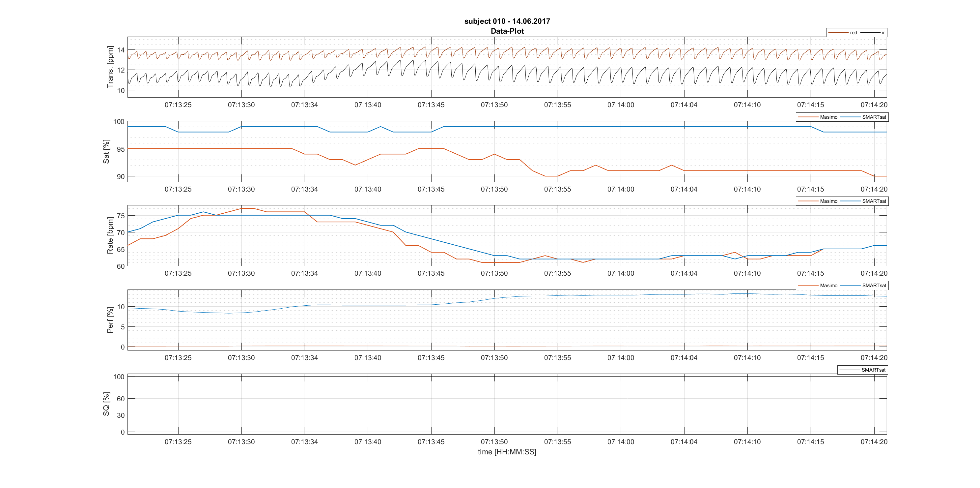
Task: Select the 'Rate [bpm]' y-axis label
Action: 110,235
